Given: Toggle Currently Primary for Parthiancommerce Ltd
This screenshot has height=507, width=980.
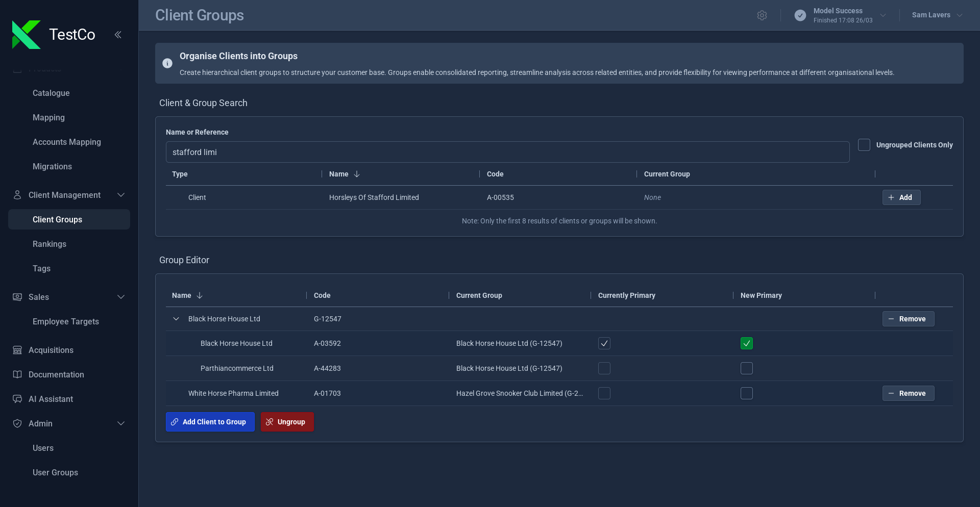Looking at the screenshot, I should pyautogui.click(x=604, y=368).
